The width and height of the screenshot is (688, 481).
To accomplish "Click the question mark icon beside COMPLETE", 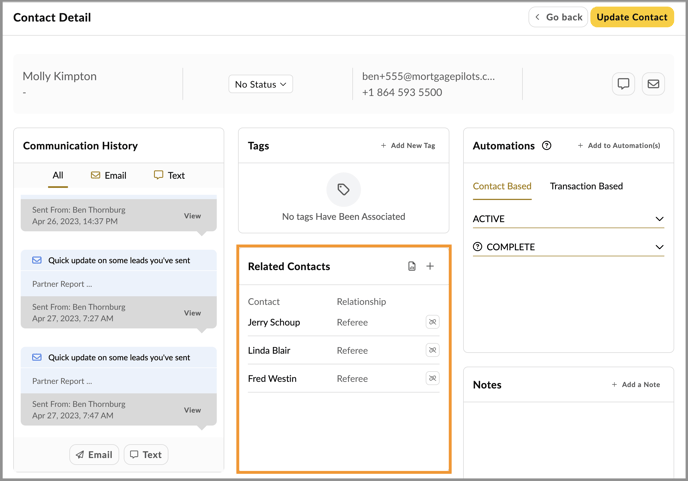I will click(477, 247).
